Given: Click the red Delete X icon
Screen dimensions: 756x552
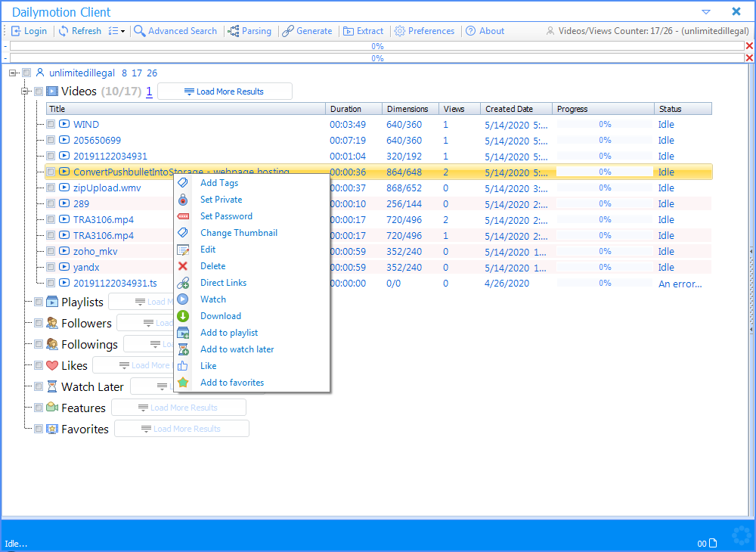Looking at the screenshot, I should (x=183, y=265).
